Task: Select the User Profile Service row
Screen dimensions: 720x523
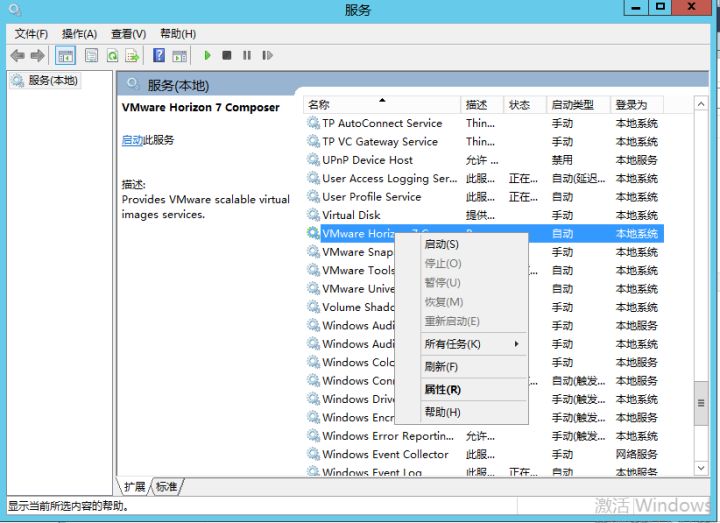Action: click(x=484, y=197)
